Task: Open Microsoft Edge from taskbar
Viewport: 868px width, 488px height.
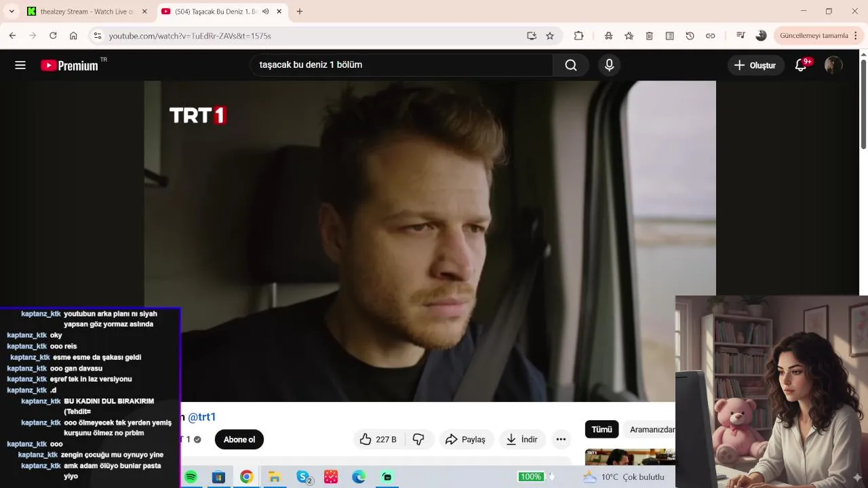Action: point(359,477)
